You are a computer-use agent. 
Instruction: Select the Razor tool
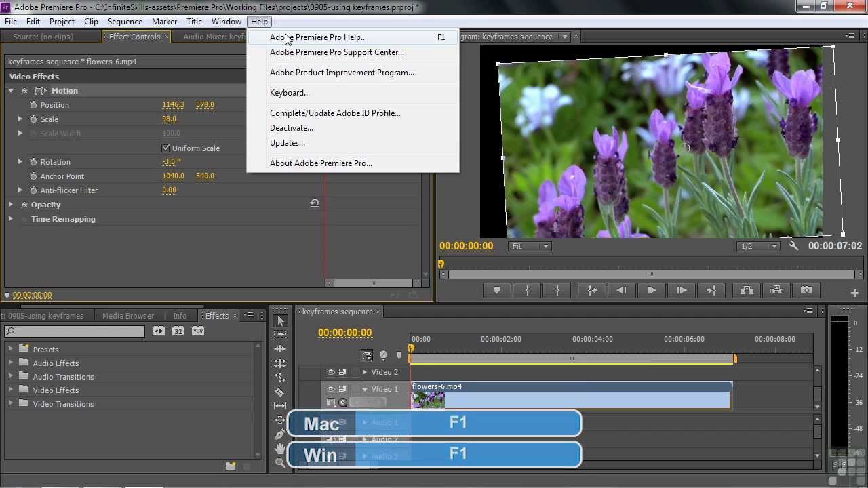(x=280, y=392)
